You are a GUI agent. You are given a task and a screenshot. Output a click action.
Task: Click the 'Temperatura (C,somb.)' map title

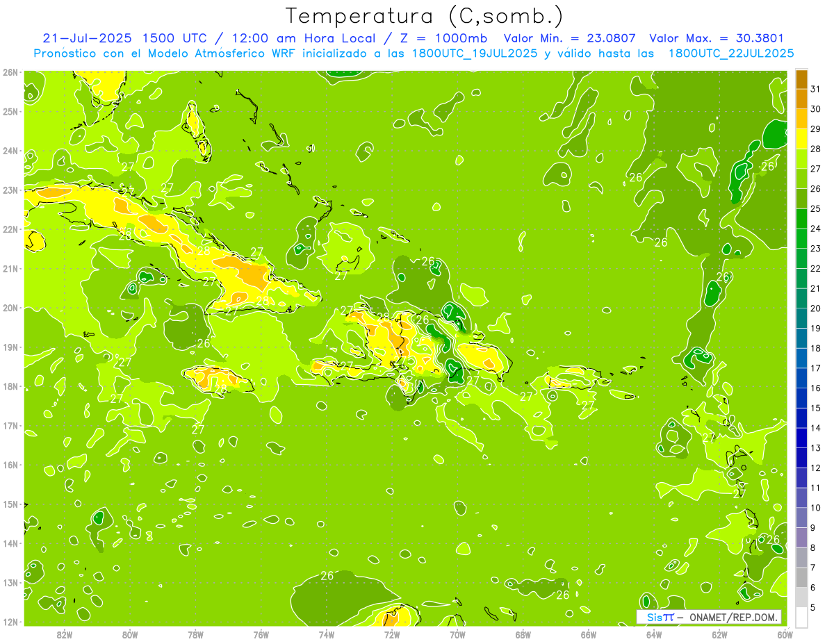point(424,16)
